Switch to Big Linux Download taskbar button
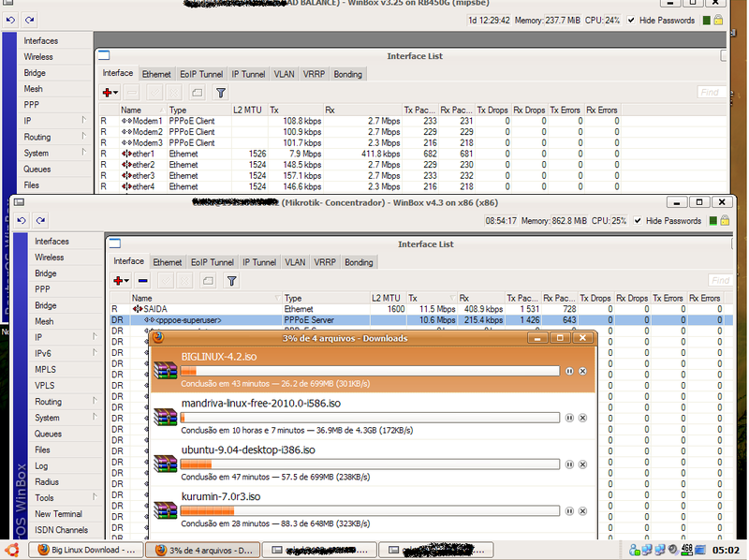 click(85, 550)
